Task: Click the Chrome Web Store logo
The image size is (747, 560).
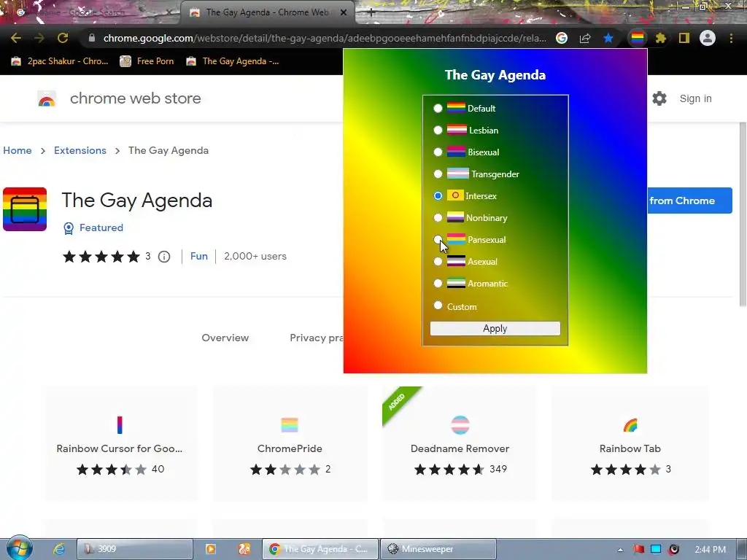Action: click(x=47, y=98)
